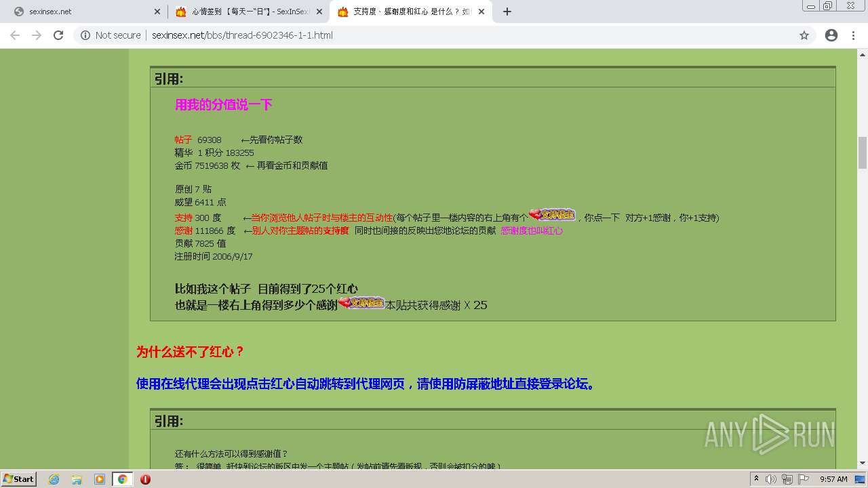
Task: Click the text 贡献 7825 值
Action: click(200, 243)
